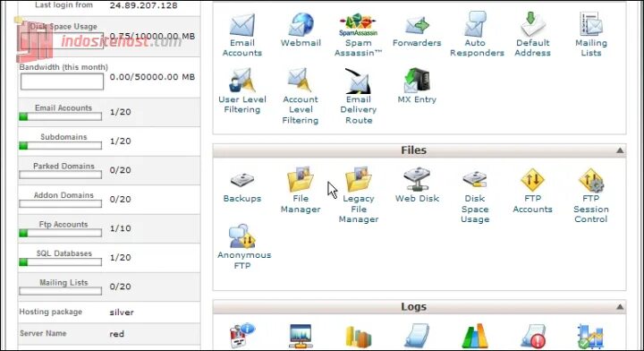This screenshot has width=644, height=351.
Task: Open User Level Filtering
Action: click(241, 81)
